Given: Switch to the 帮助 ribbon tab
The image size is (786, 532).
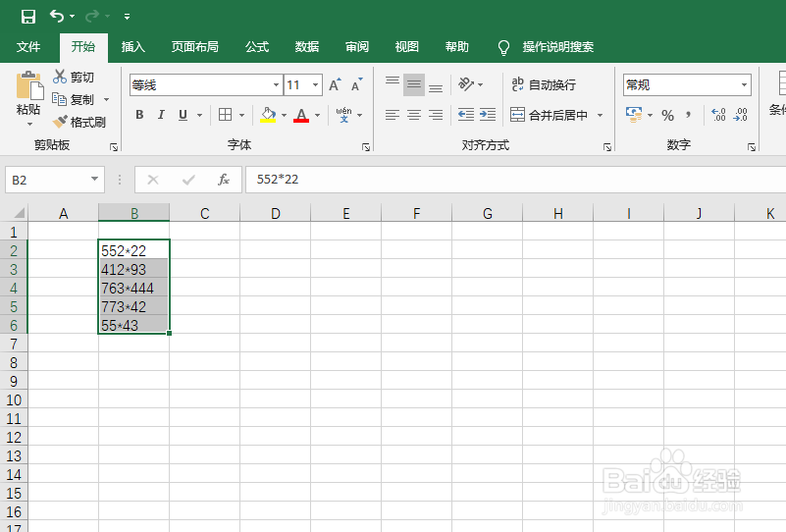Looking at the screenshot, I should tap(456, 47).
